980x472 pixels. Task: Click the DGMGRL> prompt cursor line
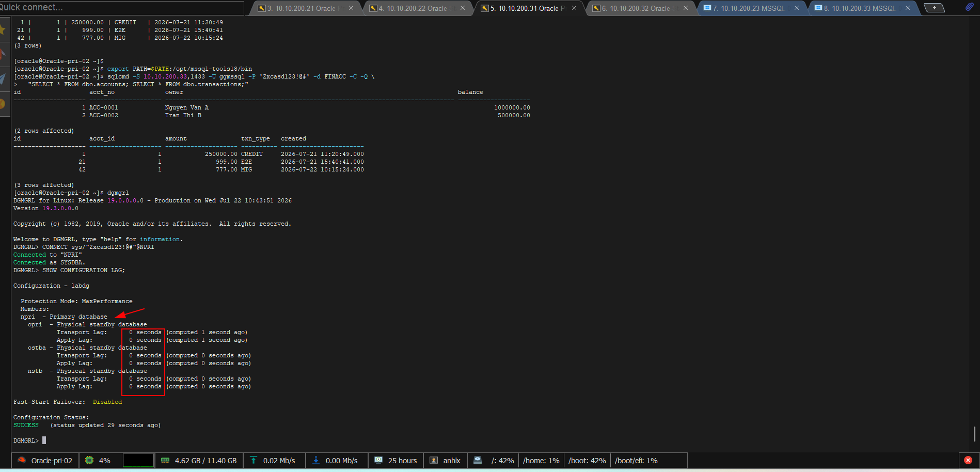click(29, 440)
